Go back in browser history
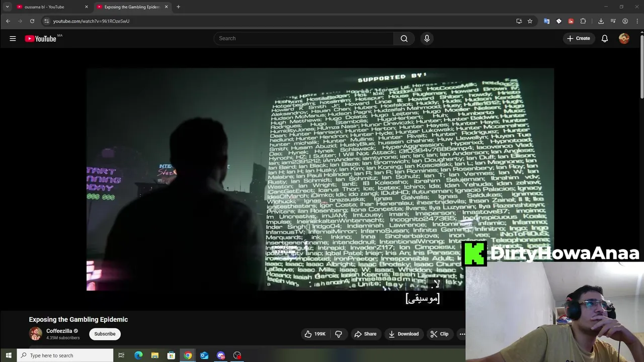The width and height of the screenshot is (644, 362). (8, 21)
